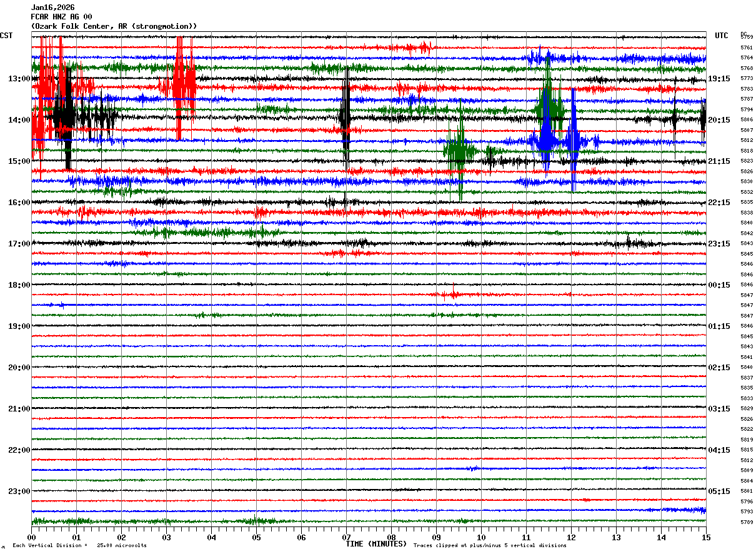The image size is (756, 554).
Task: Select DC offset value 5796
Action: pos(747,501)
